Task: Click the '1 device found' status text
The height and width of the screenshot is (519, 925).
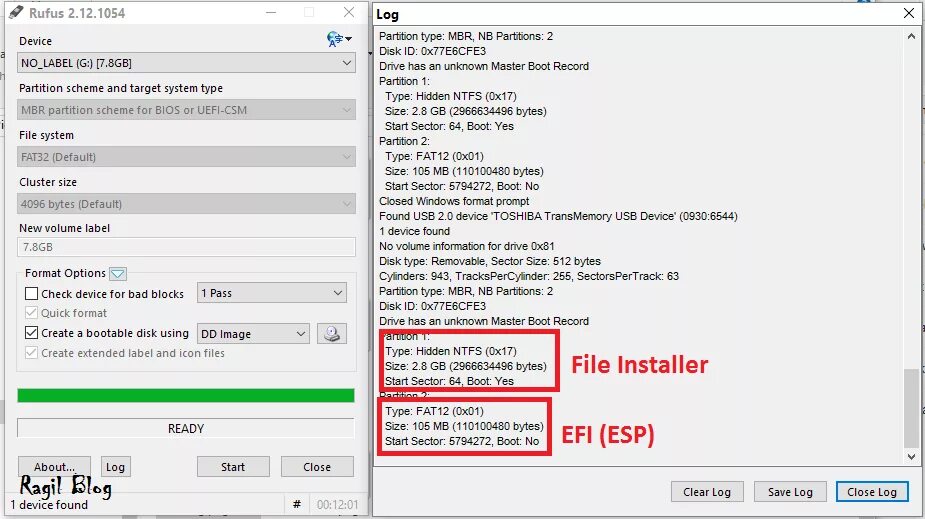Action: pos(49,505)
